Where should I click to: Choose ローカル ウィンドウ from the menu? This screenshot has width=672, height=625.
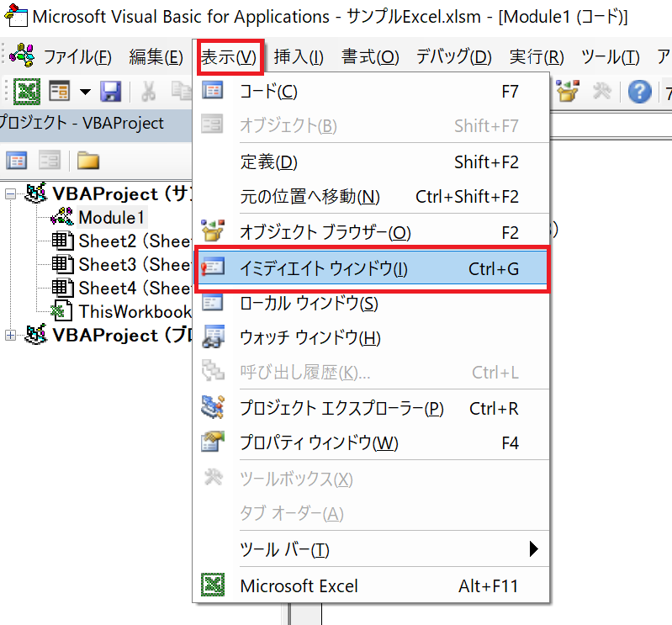click(x=309, y=303)
